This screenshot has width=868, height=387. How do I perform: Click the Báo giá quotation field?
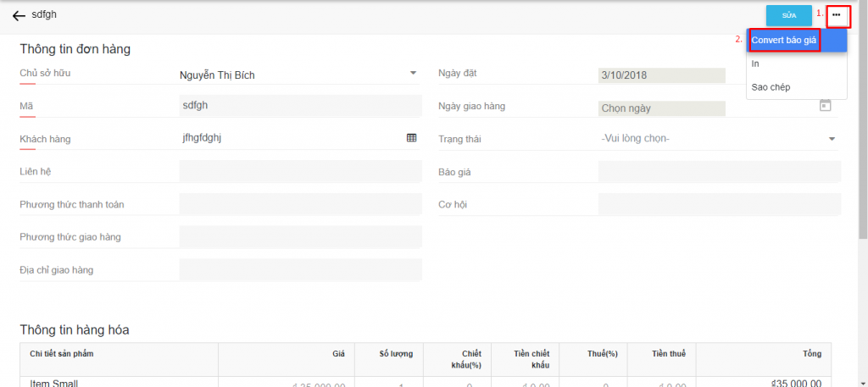(719, 171)
